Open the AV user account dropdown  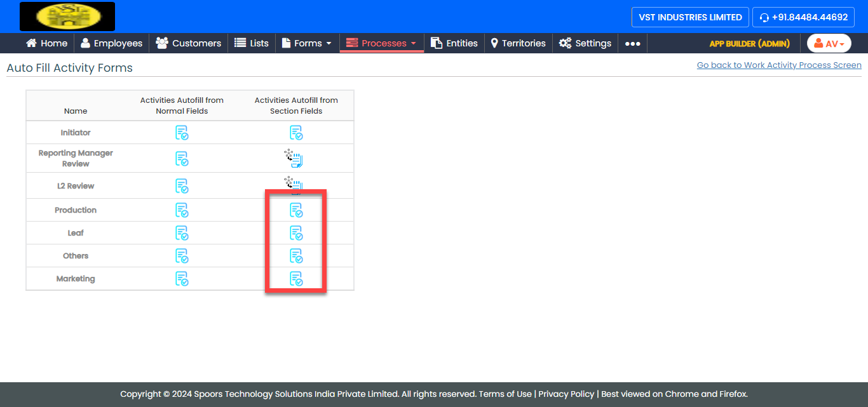point(829,43)
